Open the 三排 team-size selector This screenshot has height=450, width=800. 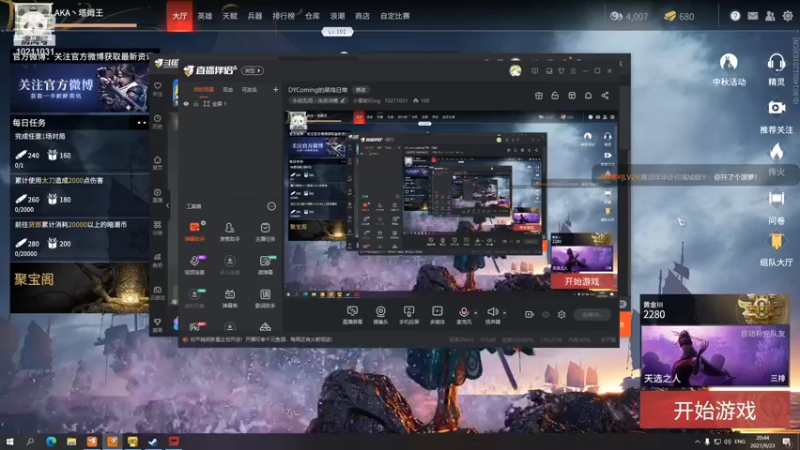tap(778, 378)
